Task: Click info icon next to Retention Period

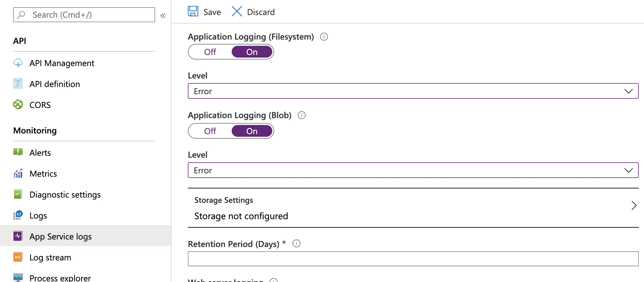Action: [x=296, y=244]
